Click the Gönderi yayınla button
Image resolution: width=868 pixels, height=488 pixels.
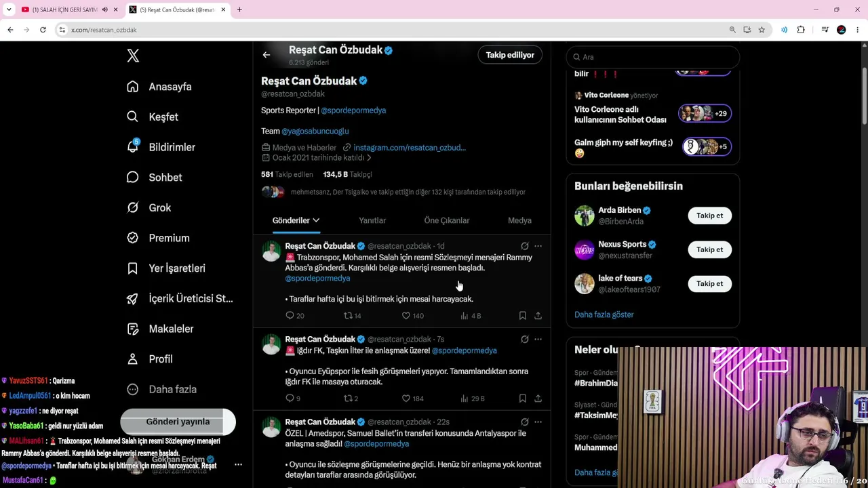(178, 422)
